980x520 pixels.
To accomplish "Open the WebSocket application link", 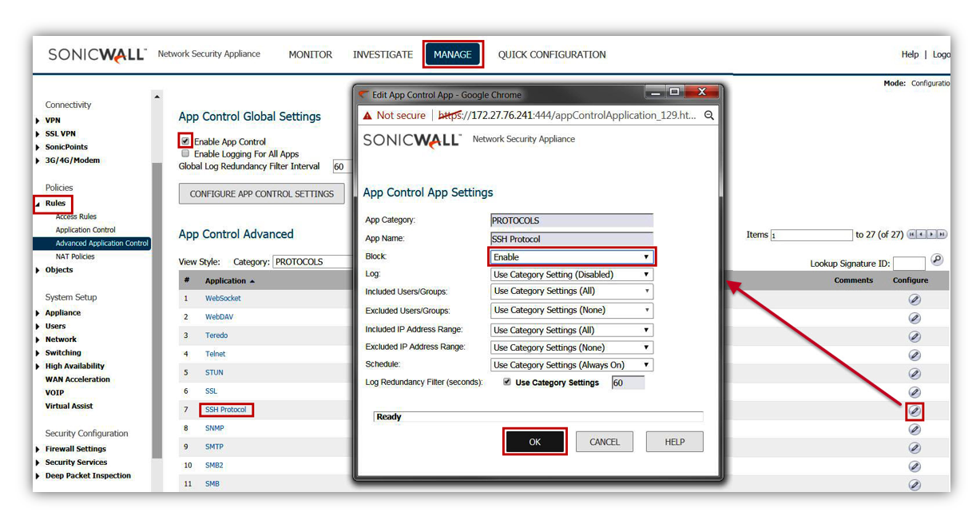I will [x=223, y=299].
